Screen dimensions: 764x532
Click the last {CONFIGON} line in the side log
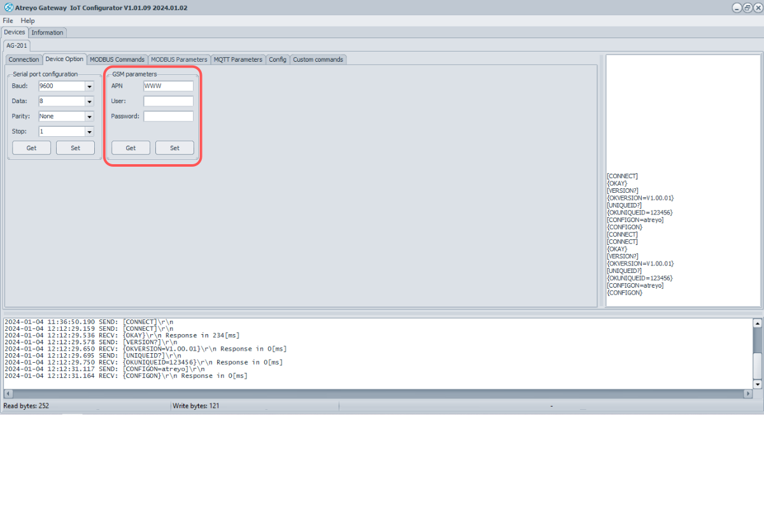click(625, 293)
